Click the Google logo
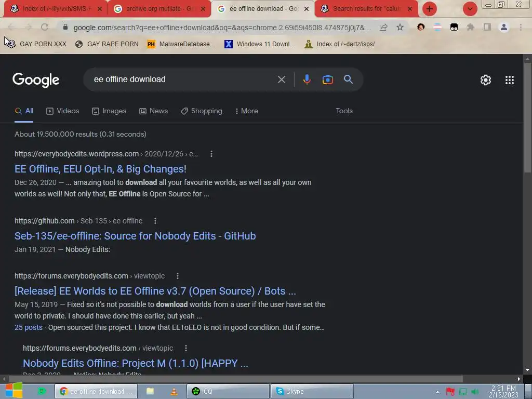The image size is (532, 399). tap(36, 80)
